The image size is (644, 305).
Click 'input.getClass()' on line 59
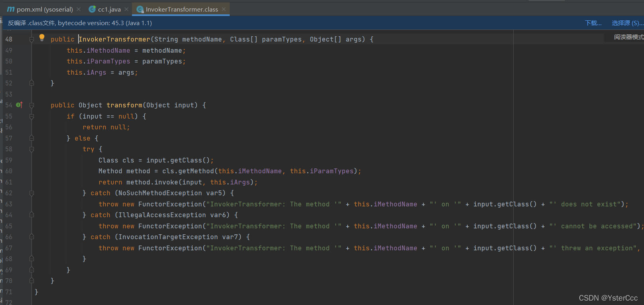[178, 160]
